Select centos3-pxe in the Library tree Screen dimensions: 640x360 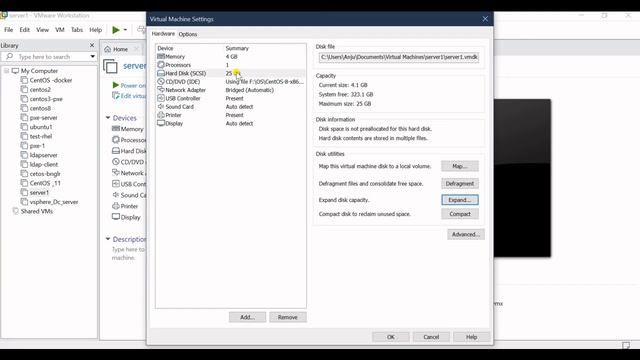(46, 99)
